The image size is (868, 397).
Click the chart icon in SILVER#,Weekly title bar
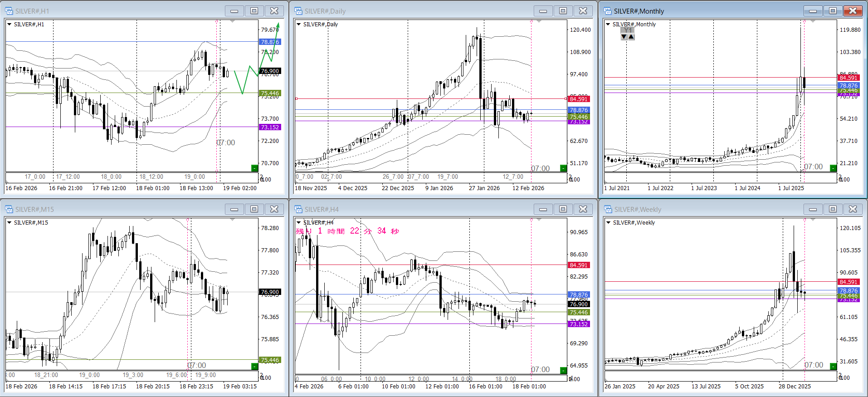coord(608,209)
